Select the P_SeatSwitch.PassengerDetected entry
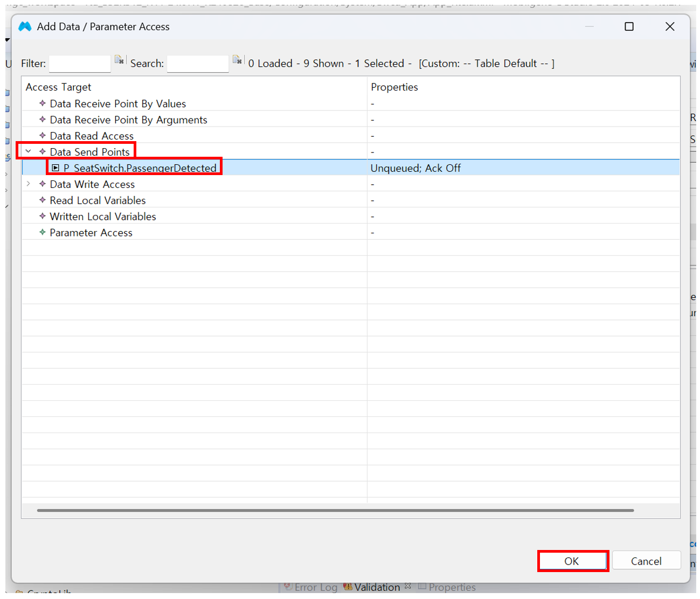This screenshot has width=700, height=599. coord(140,168)
